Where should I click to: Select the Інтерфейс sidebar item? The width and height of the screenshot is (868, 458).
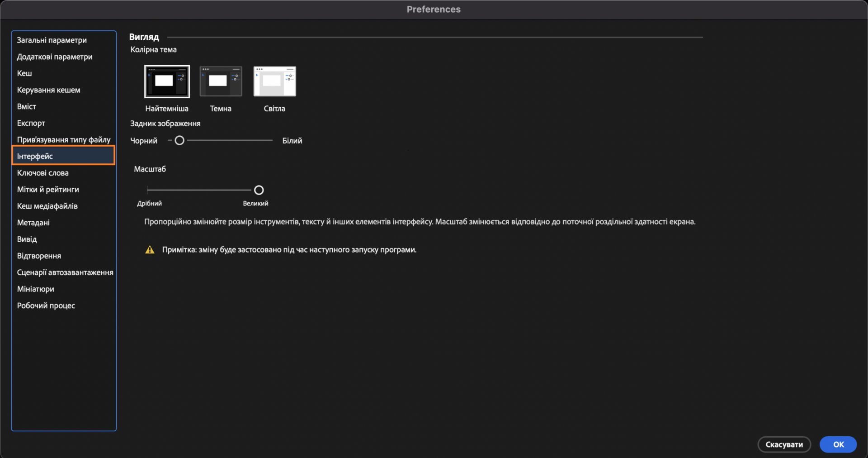click(64, 156)
